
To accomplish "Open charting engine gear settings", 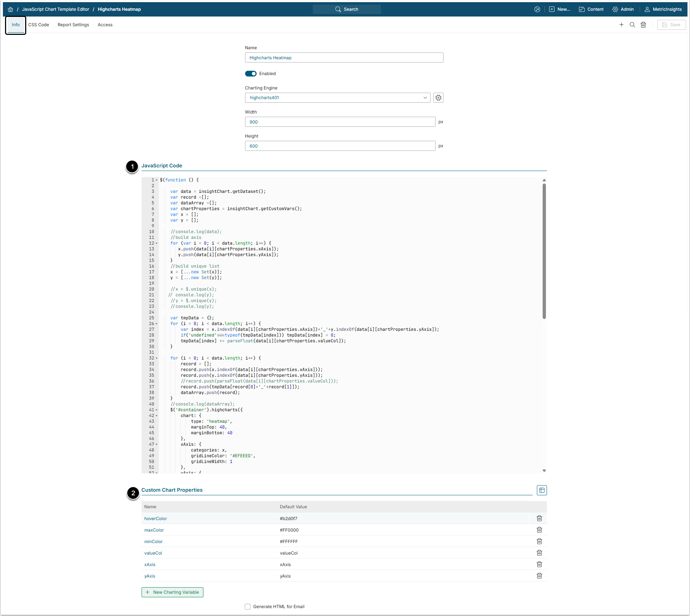I will [438, 98].
